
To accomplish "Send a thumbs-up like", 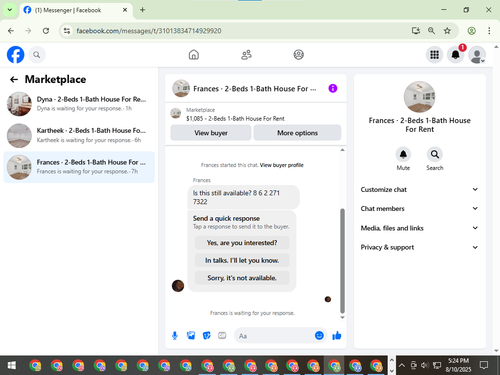I will coord(337,335).
